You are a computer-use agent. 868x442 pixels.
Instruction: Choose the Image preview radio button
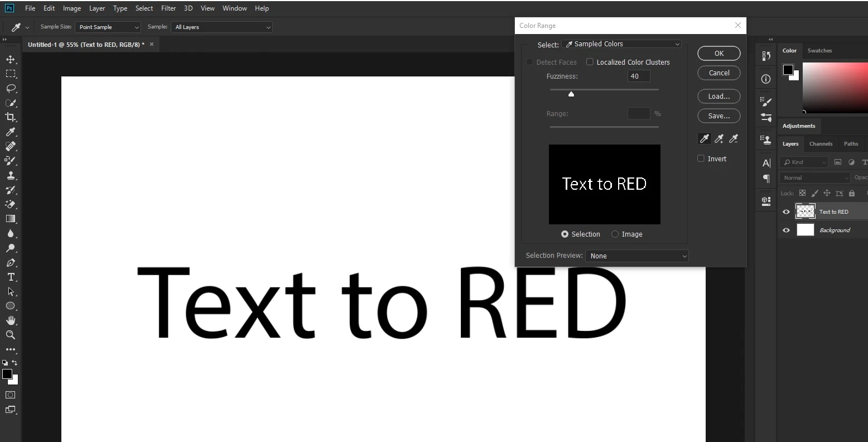coord(615,234)
